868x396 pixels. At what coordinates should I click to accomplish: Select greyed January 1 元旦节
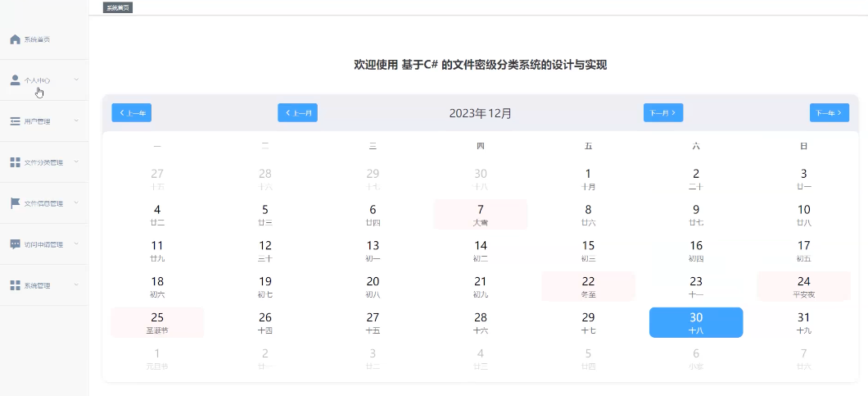[157, 358]
